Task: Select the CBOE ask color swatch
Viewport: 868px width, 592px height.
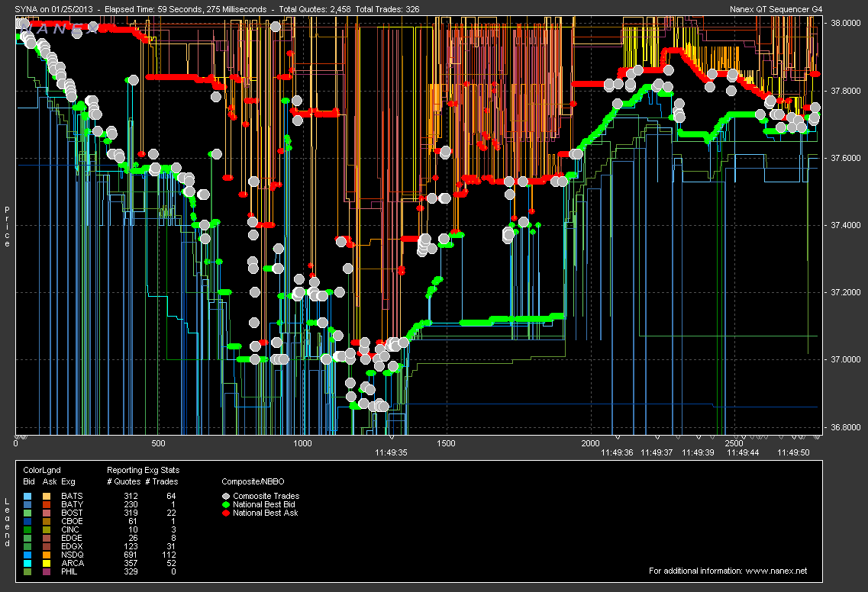Action: click(x=47, y=521)
